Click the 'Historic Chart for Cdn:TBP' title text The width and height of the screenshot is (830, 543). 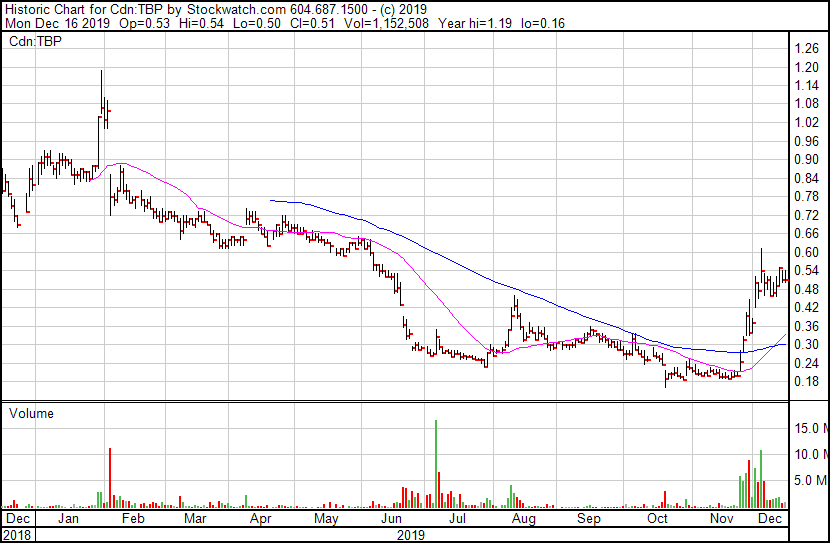tap(84, 9)
